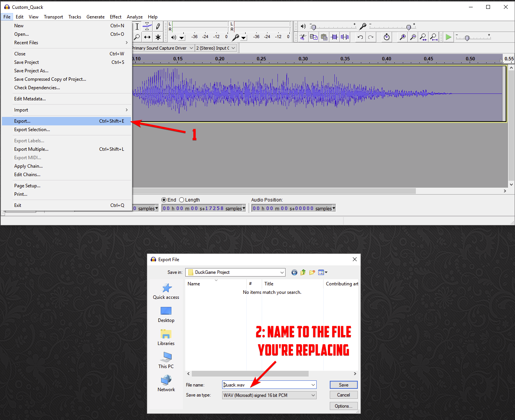Click the Back arrow in Export File dialog
Screen dimensions: 515x420
coord(294,272)
